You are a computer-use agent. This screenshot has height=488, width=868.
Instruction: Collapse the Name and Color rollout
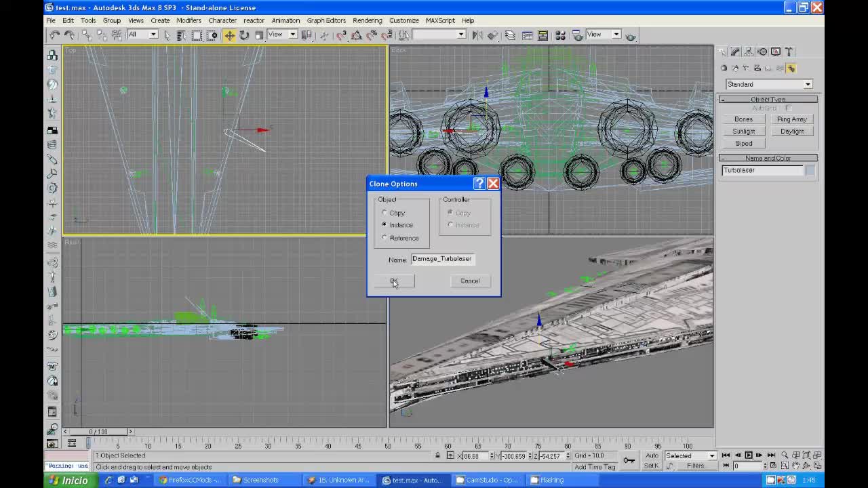point(768,158)
